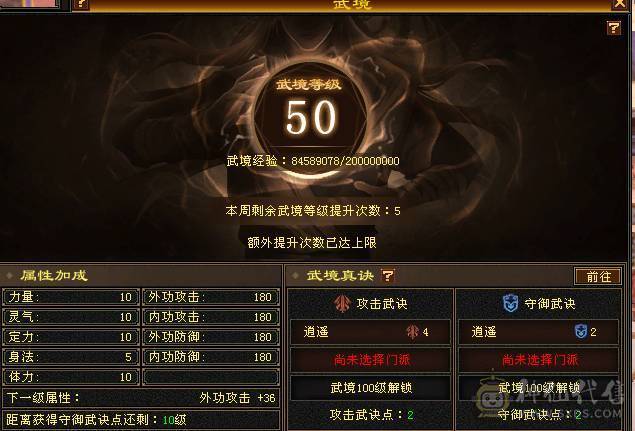Click 武境100级解锁 slot under attack skills
The width and height of the screenshot is (635, 431).
[x=371, y=388]
